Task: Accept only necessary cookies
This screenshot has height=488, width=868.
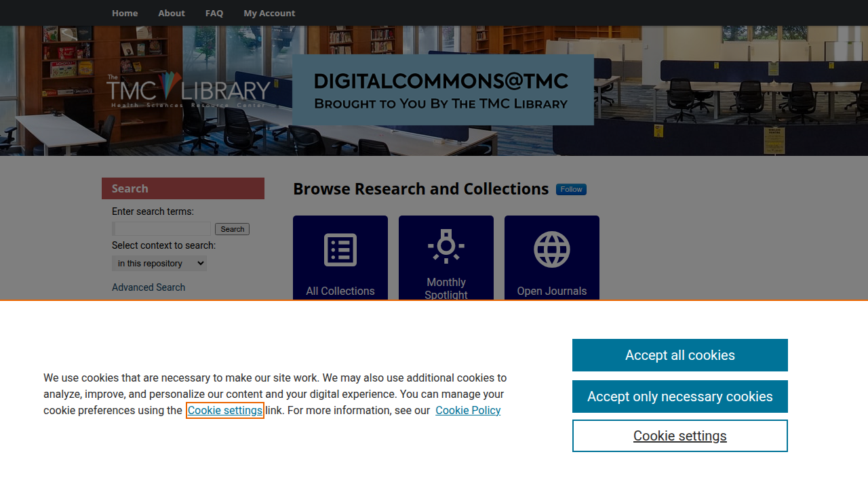Action: click(680, 396)
